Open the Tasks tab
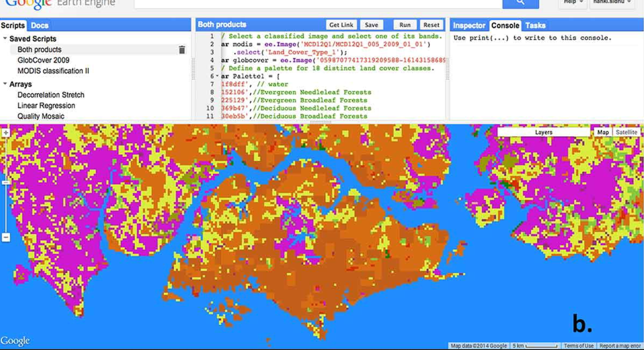644x350 pixels. (x=535, y=25)
